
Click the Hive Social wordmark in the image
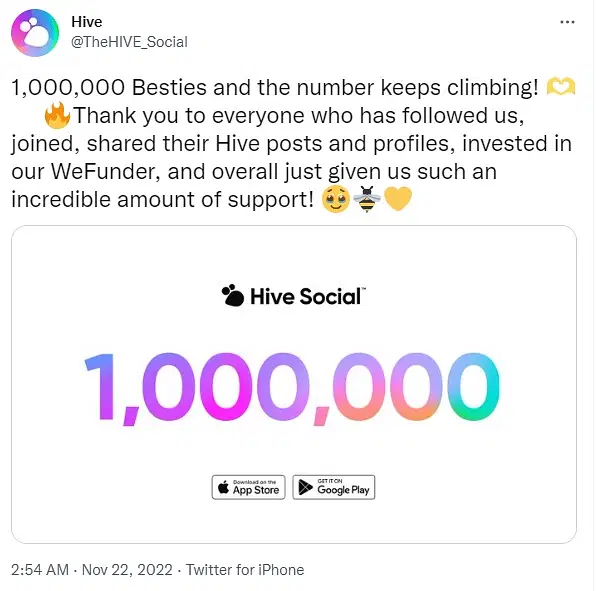tap(307, 296)
